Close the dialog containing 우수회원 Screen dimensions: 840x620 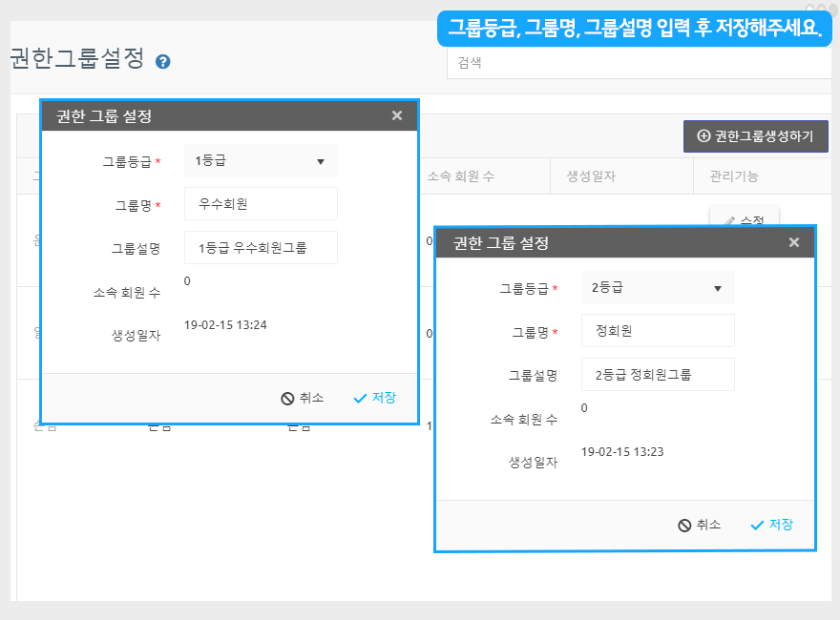(397, 116)
